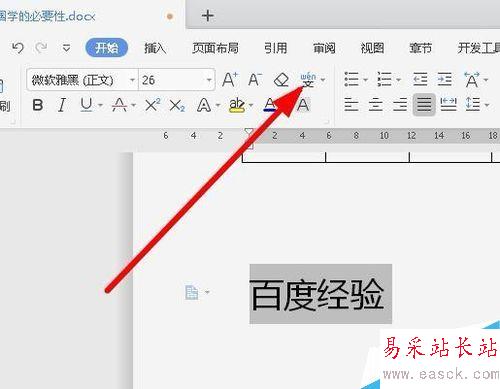500x389 pixels.
Task: Switch to the 视图 tab
Action: 372,48
